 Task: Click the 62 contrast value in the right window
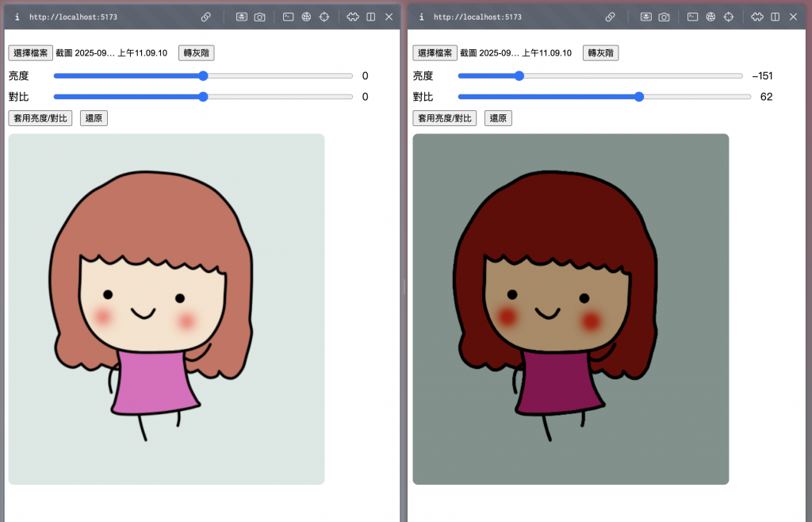767,97
